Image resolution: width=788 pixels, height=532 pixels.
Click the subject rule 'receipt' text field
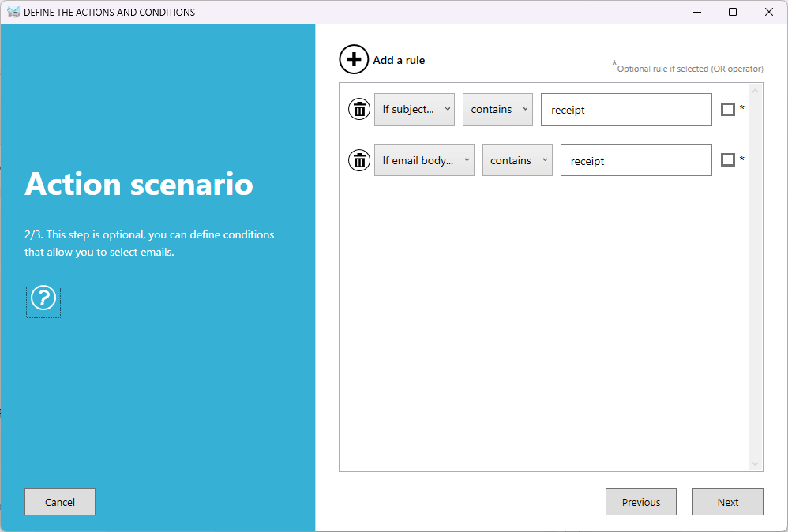click(626, 109)
